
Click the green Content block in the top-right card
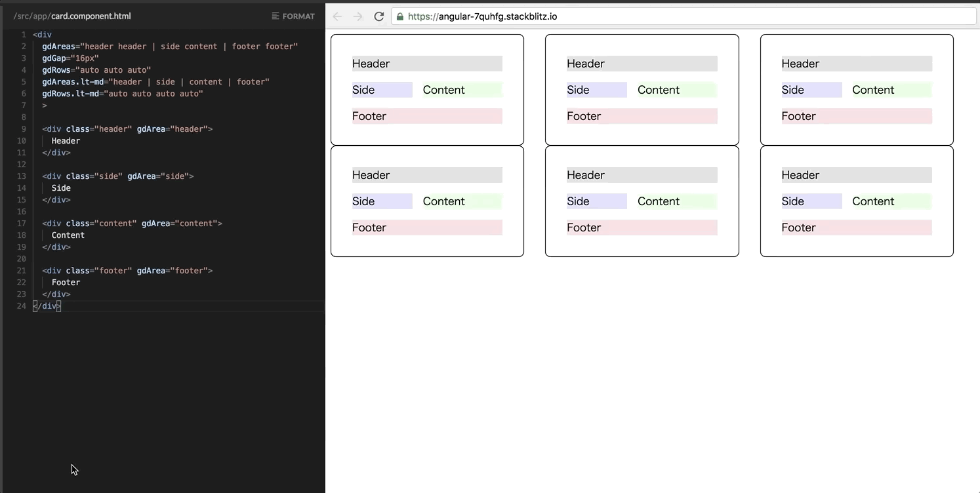click(890, 90)
